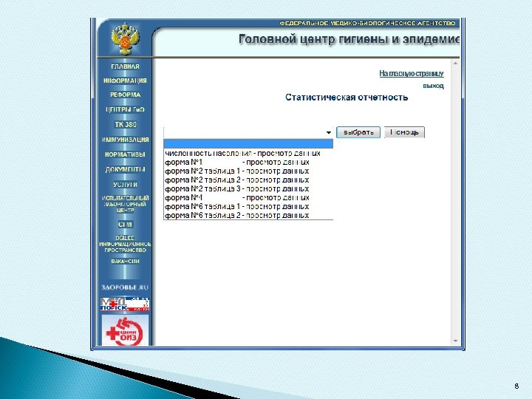Choose 'форма №2 таблица 3' option

coord(248,188)
